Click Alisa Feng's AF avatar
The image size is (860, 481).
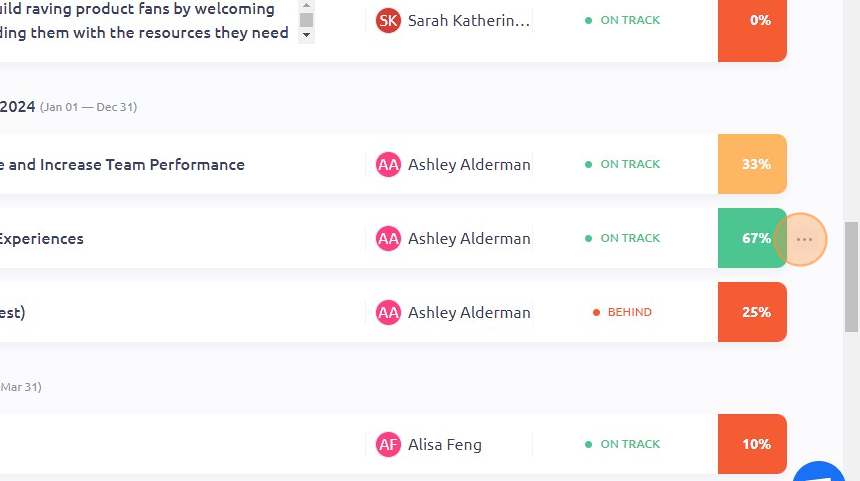pyautogui.click(x=388, y=444)
